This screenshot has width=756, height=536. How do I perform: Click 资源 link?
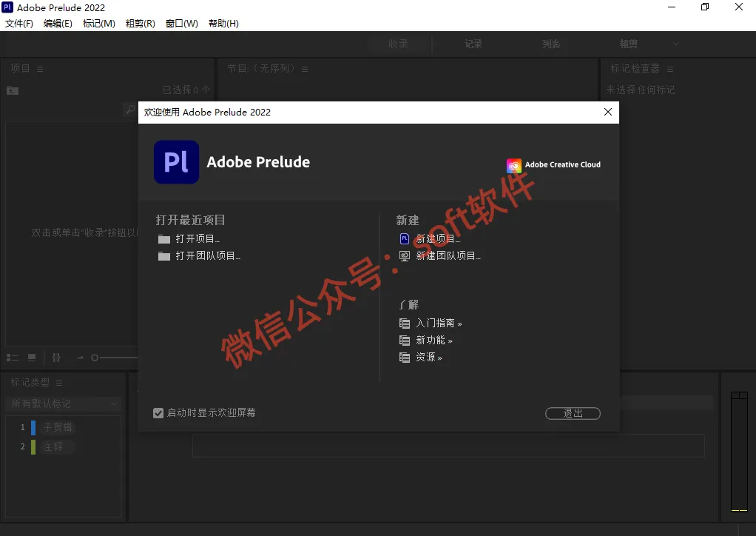(x=429, y=357)
